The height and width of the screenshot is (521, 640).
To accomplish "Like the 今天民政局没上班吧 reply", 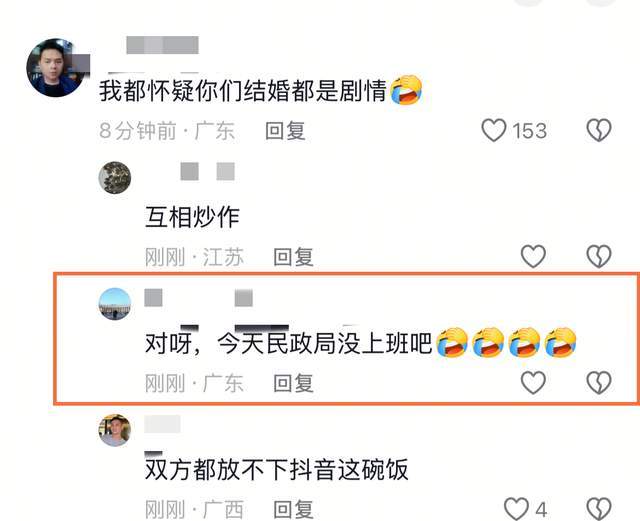I will point(533,383).
